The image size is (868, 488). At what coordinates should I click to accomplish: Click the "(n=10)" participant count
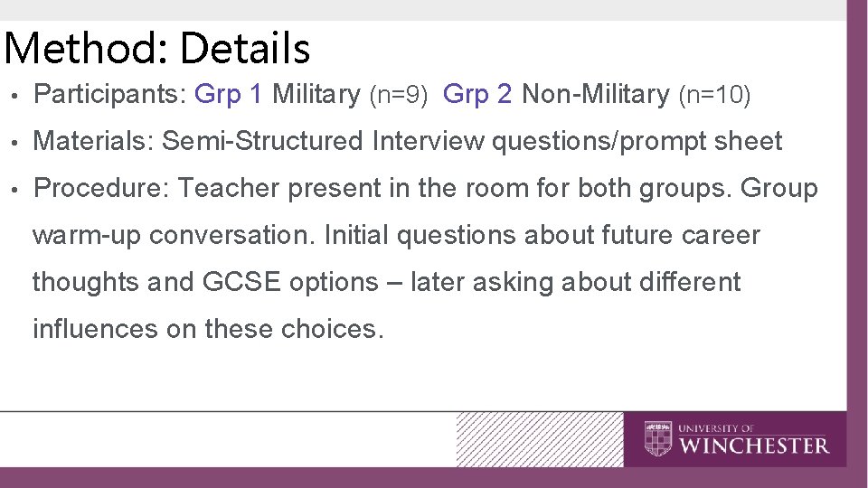click(x=714, y=95)
